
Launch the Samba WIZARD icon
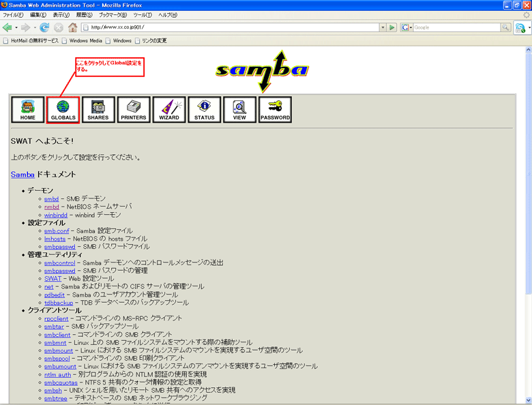tap(169, 110)
